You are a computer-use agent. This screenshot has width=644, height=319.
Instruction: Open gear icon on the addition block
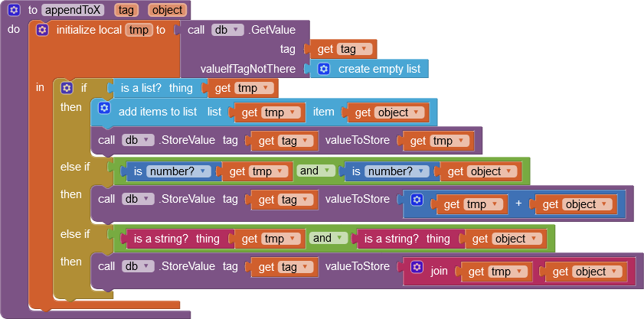tap(417, 200)
